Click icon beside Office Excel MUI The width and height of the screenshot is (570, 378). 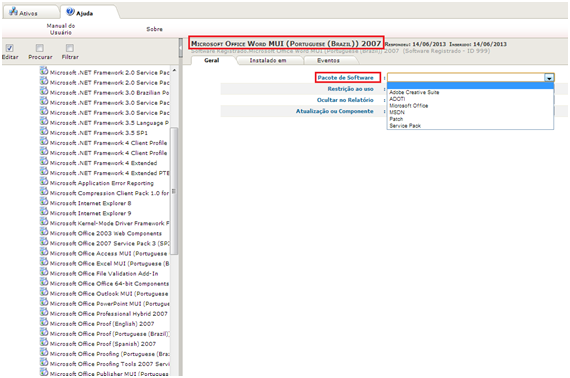pyautogui.click(x=44, y=262)
